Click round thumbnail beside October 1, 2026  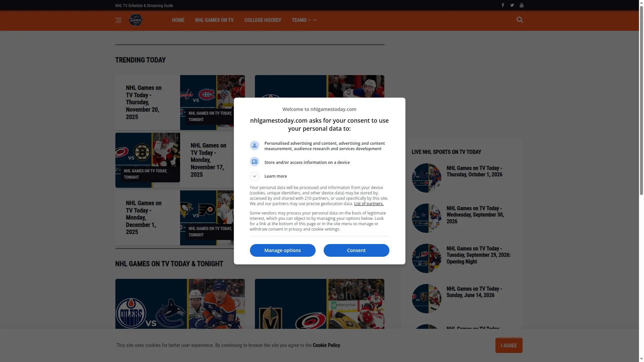tap(427, 178)
